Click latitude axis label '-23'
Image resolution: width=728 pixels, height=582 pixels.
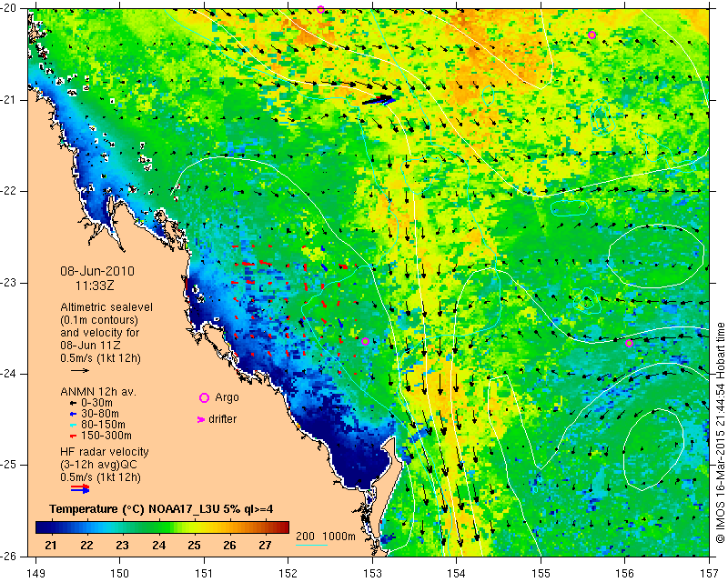coord(8,283)
